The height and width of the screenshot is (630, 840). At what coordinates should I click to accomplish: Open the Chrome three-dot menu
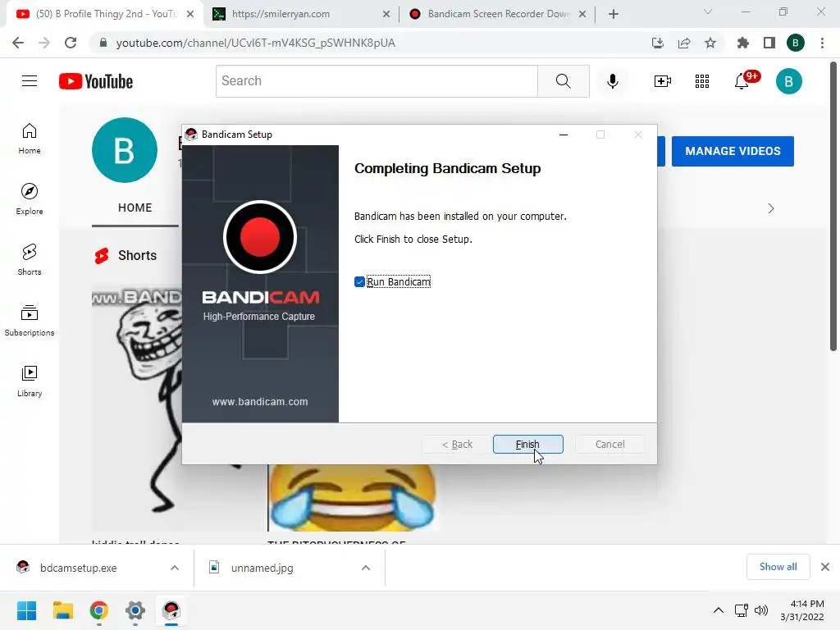[x=822, y=43]
